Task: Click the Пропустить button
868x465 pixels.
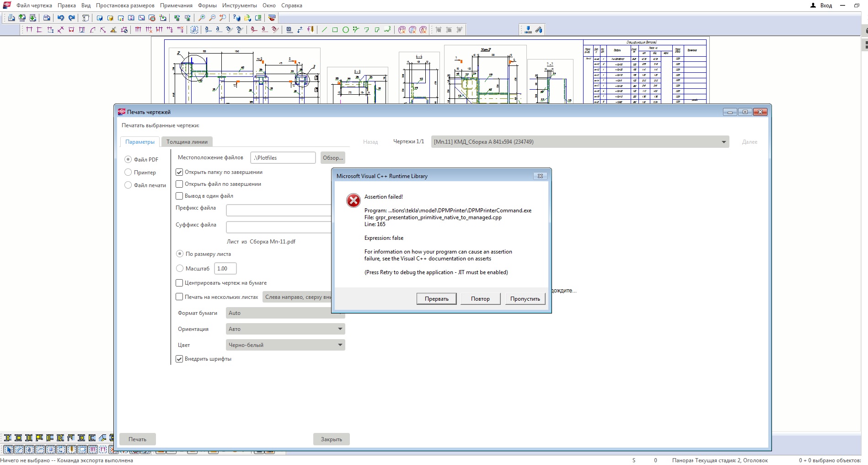Action: tap(525, 299)
